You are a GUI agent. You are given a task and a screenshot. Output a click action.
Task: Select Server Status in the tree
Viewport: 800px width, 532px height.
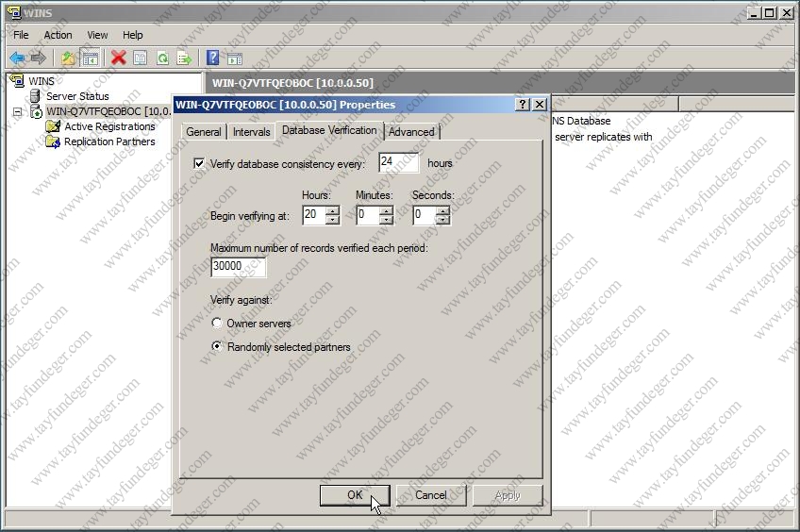tap(77, 96)
